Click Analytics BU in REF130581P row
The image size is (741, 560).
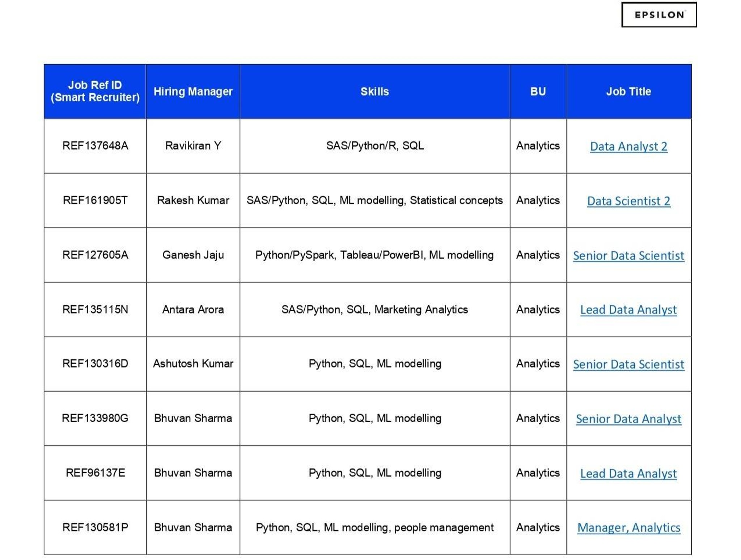point(538,527)
